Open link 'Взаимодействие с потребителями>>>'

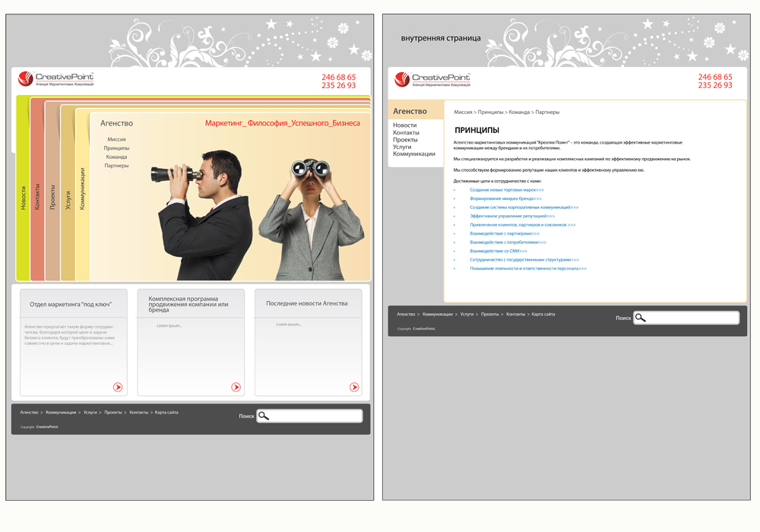(x=508, y=242)
